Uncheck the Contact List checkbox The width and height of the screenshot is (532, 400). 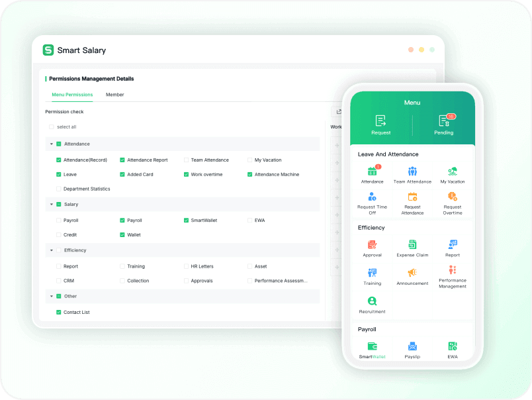pyautogui.click(x=58, y=313)
